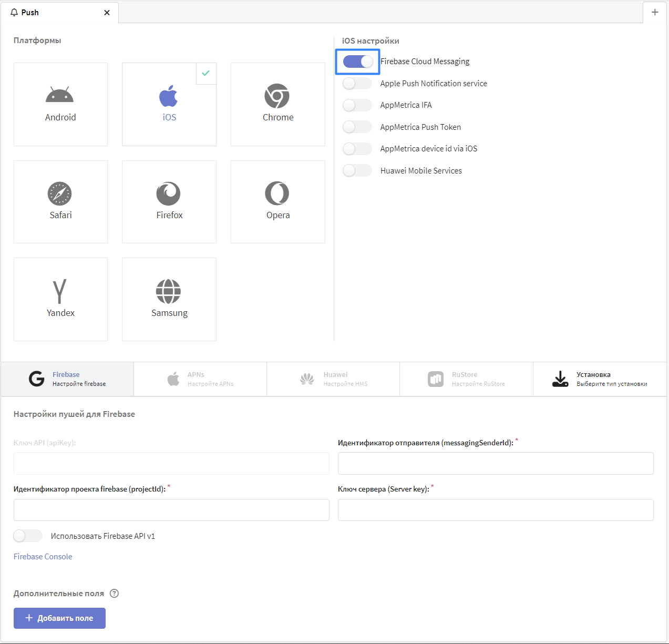
Task: Click the Платформы heading
Action: tap(37, 40)
